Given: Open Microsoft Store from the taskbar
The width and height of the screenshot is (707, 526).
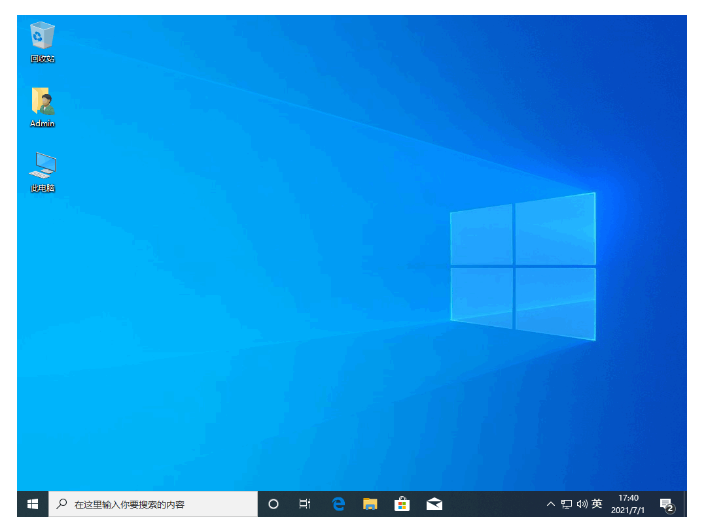Looking at the screenshot, I should [x=402, y=504].
